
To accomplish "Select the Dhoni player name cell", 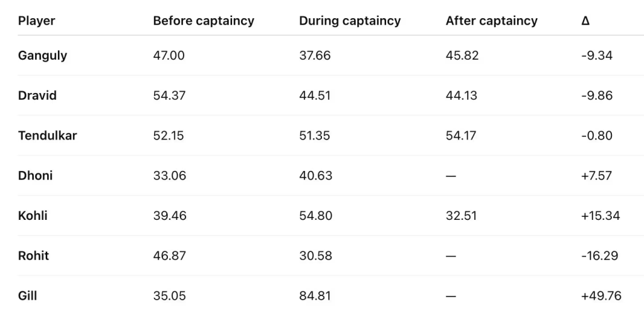I will pyautogui.click(x=35, y=175).
